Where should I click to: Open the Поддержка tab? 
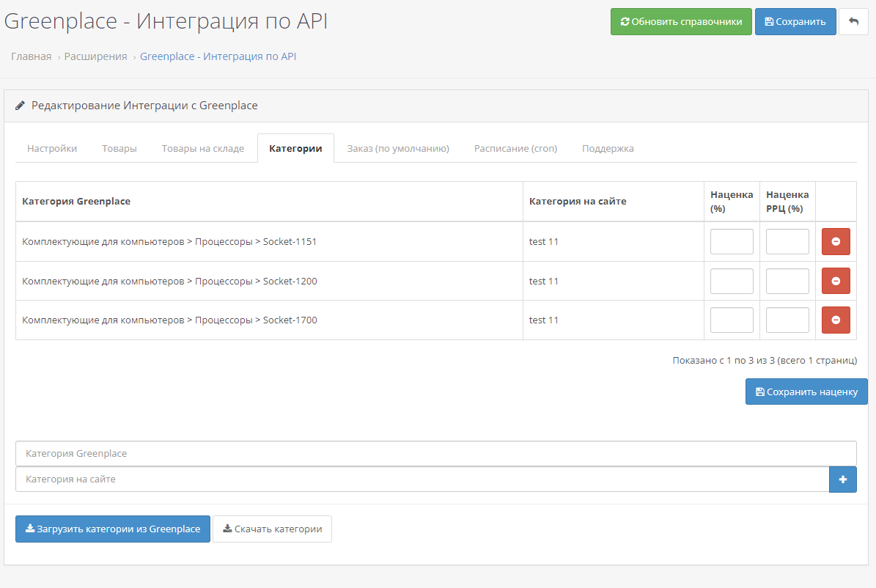pyautogui.click(x=608, y=148)
